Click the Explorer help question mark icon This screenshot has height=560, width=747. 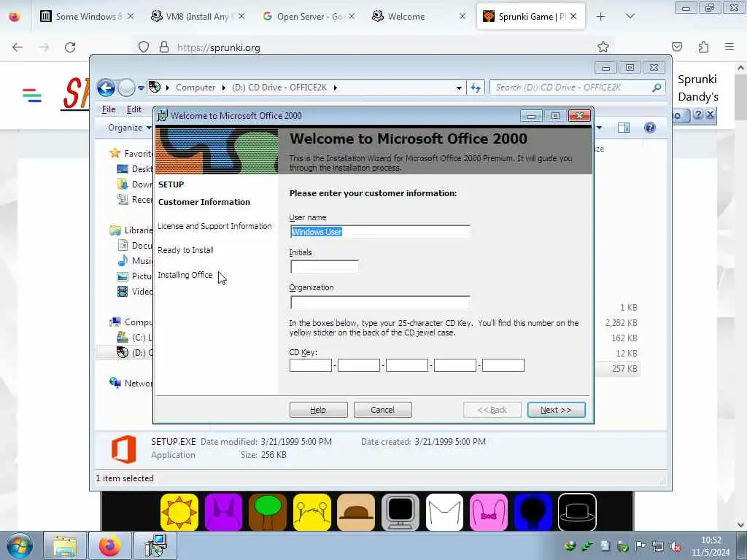pyautogui.click(x=650, y=128)
